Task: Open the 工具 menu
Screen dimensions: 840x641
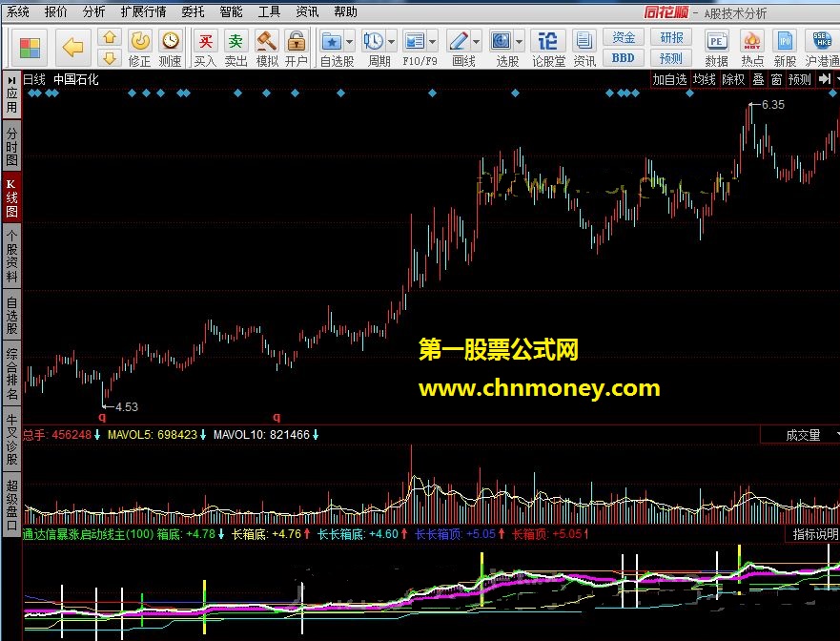Action: 269,11
